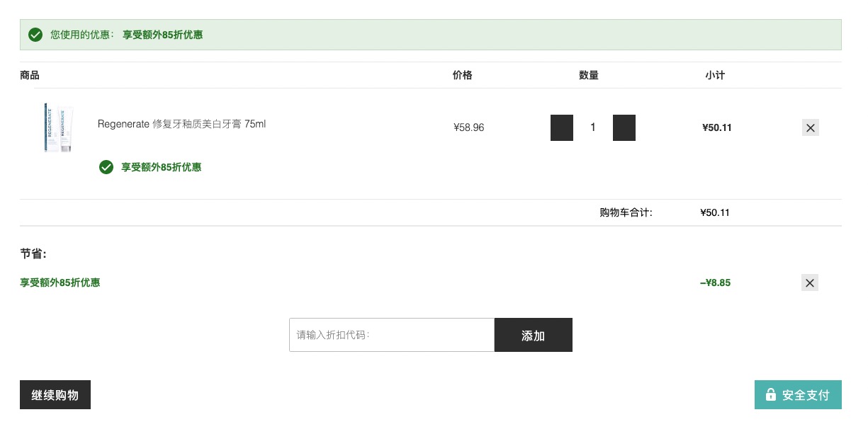868x434 pixels.
Task: Open the Regenerate 修复牙釉质美白牙膏 75ml product link
Action: 181,125
